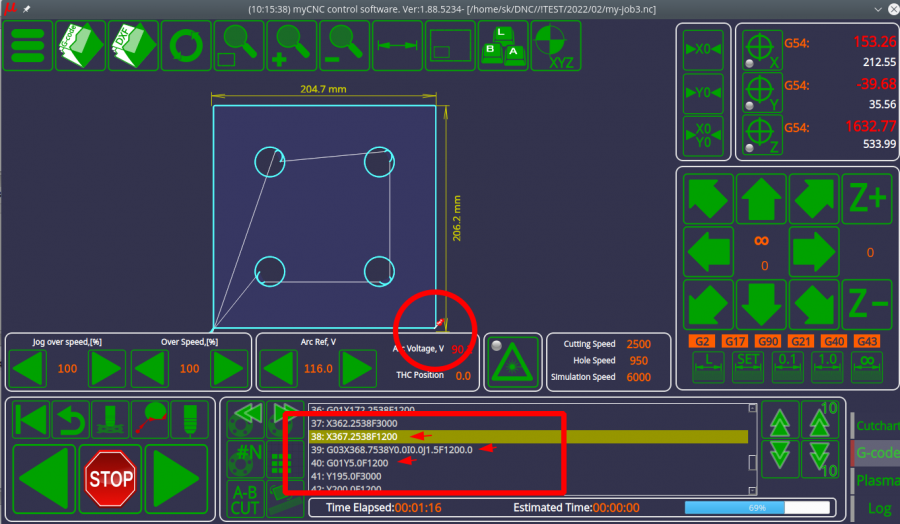Switch to the Plasma tab
The height and width of the screenshot is (524, 900).
pyautogui.click(x=878, y=481)
